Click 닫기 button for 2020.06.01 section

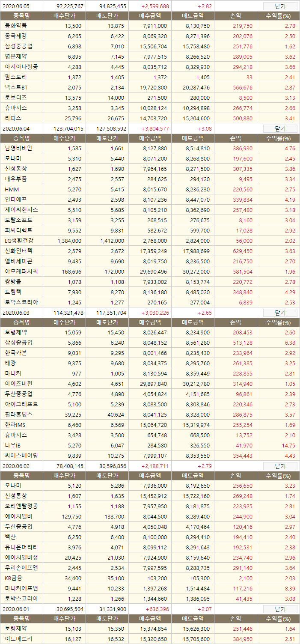tap(280, 609)
